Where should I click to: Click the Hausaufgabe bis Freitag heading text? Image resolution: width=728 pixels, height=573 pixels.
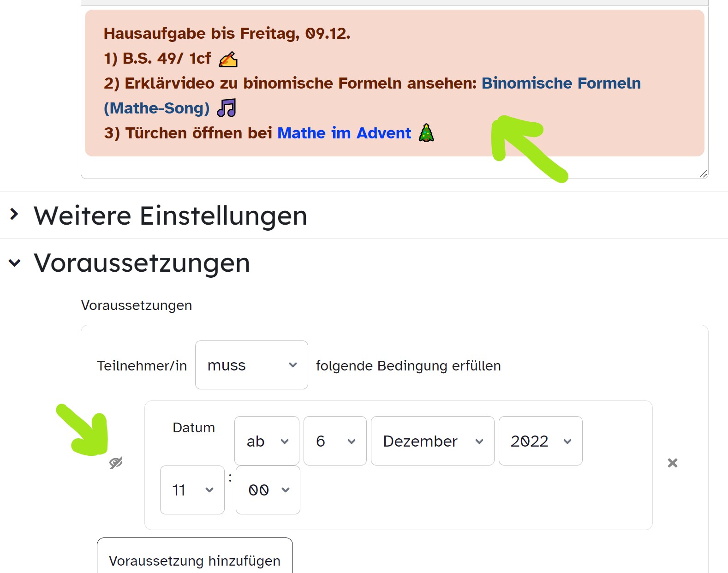coord(227,33)
